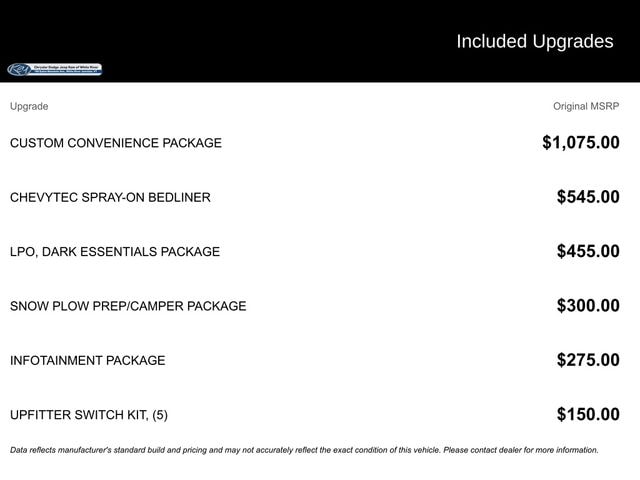Image resolution: width=640 pixels, height=480 pixels.
Task: Choose SNOW PLOW PREP/CAMPER PACKAGE
Action: [x=128, y=306]
